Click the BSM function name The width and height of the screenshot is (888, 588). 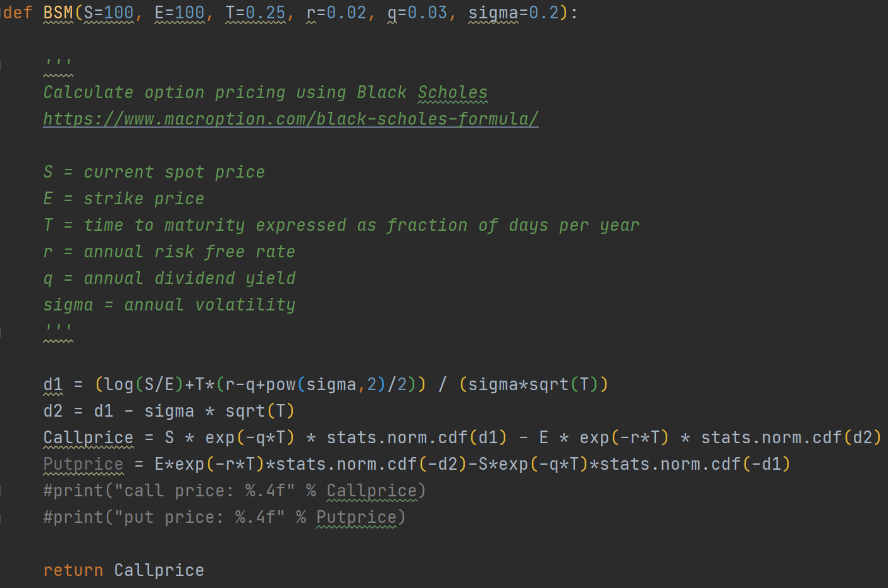click(58, 13)
